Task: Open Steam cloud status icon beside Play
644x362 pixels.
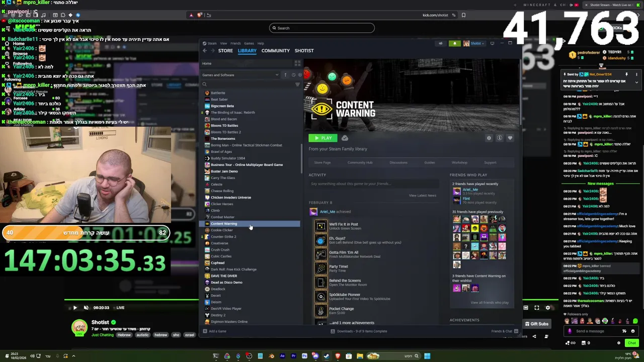Action: pyautogui.click(x=345, y=138)
